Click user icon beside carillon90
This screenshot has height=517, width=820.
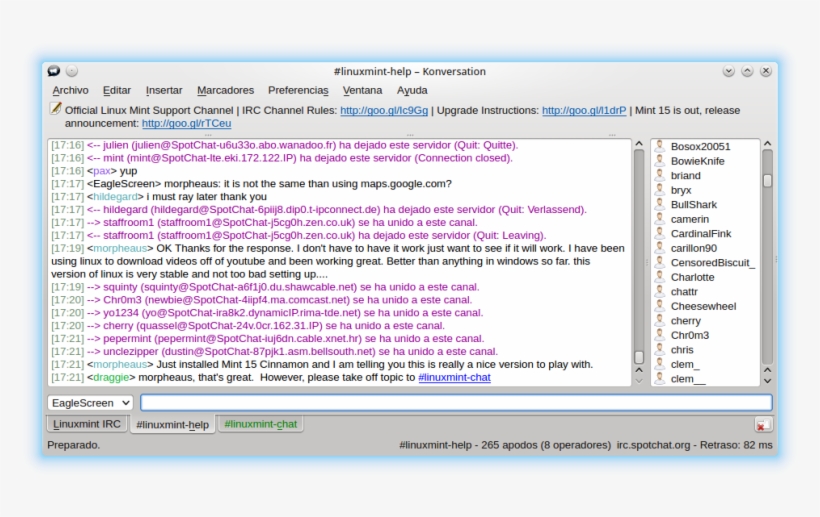click(x=659, y=248)
